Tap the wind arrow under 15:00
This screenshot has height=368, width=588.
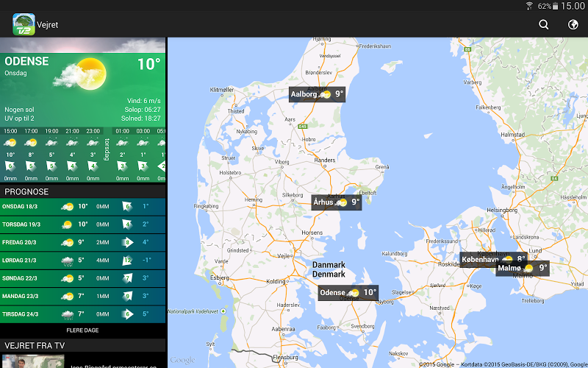click(10, 166)
